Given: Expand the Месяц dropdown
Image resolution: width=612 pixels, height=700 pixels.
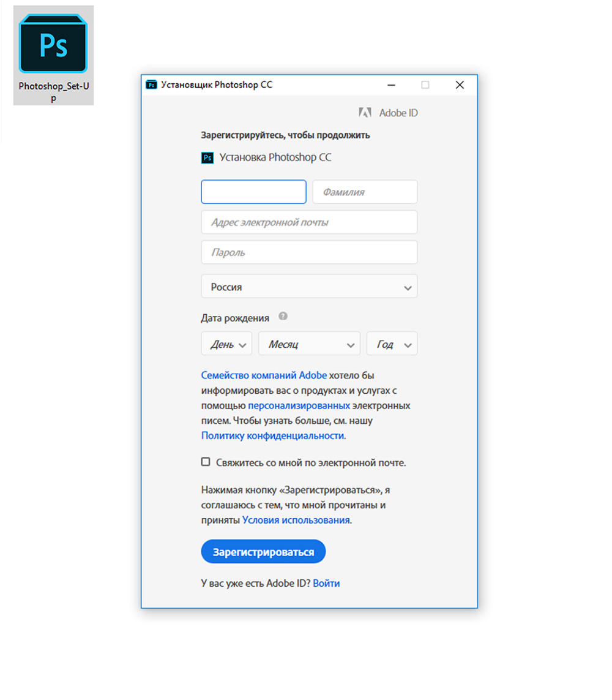Looking at the screenshot, I should click(309, 344).
